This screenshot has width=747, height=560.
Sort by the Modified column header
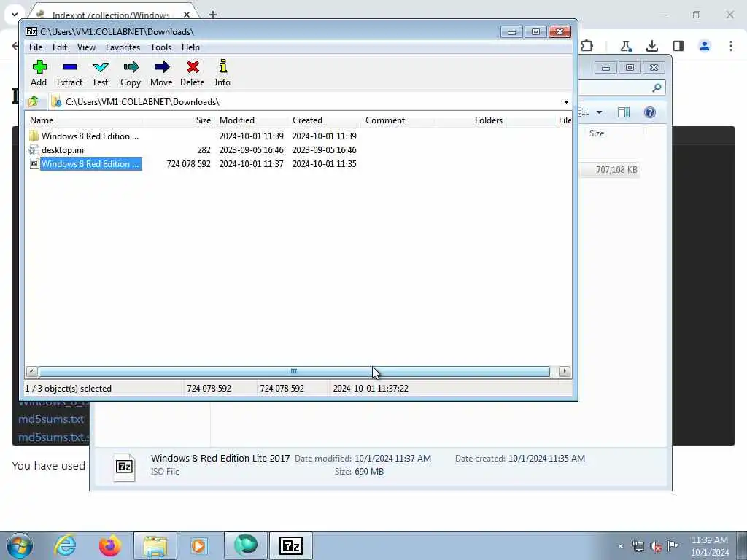pos(252,120)
